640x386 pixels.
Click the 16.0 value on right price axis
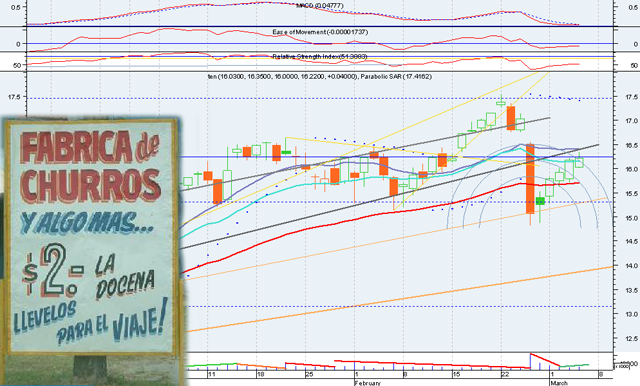pos(632,169)
